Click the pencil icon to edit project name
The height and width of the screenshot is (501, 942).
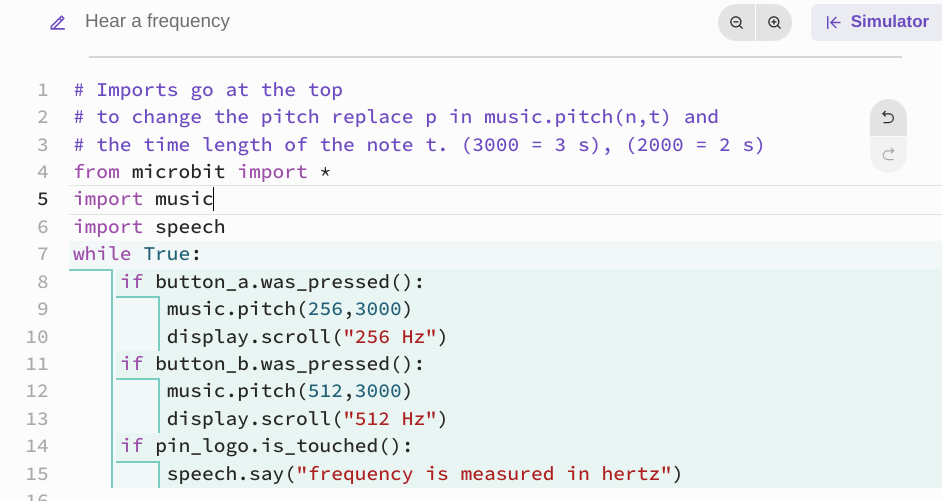[58, 22]
